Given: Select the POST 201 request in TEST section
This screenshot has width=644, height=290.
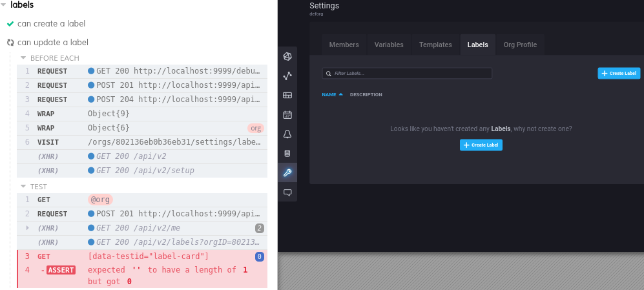Looking at the screenshot, I should point(142,214).
